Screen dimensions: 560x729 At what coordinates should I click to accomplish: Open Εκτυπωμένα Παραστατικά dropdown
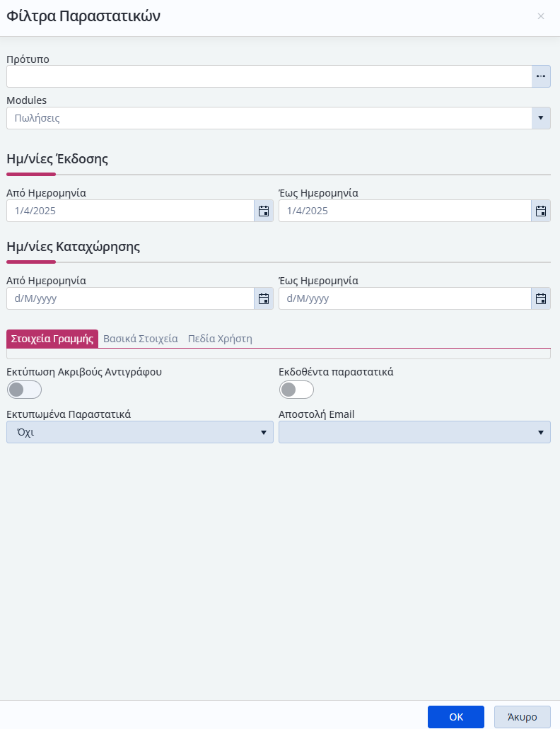pyautogui.click(x=140, y=432)
